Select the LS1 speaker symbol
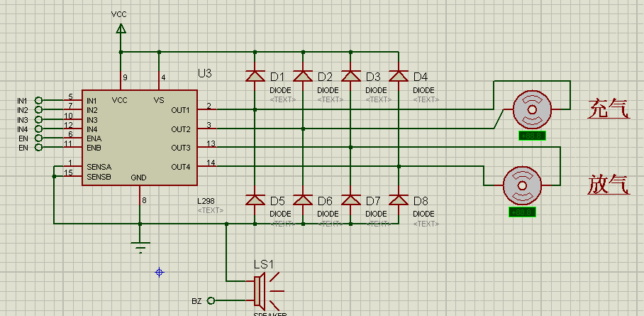 pos(268,291)
